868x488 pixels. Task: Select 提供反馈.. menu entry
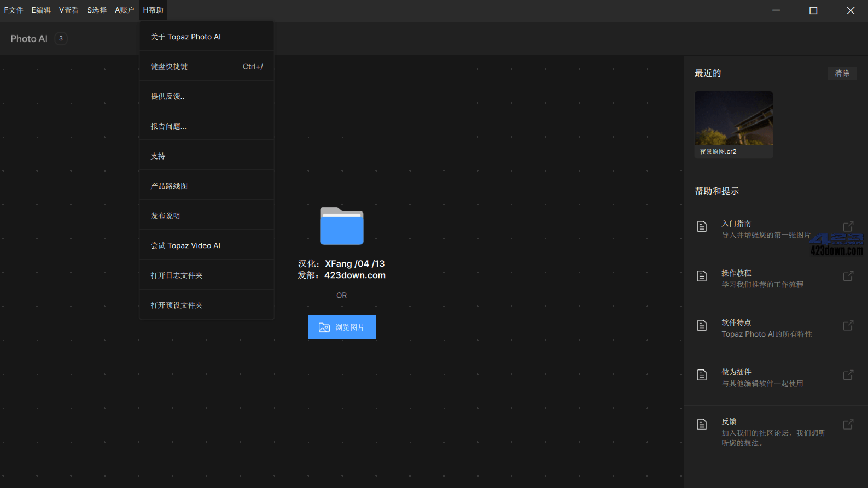coord(207,96)
